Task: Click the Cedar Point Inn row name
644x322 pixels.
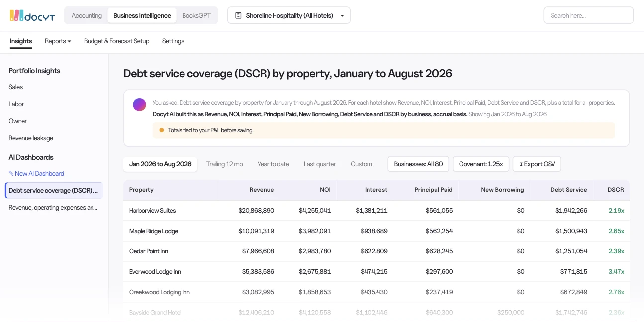Action: point(149,251)
